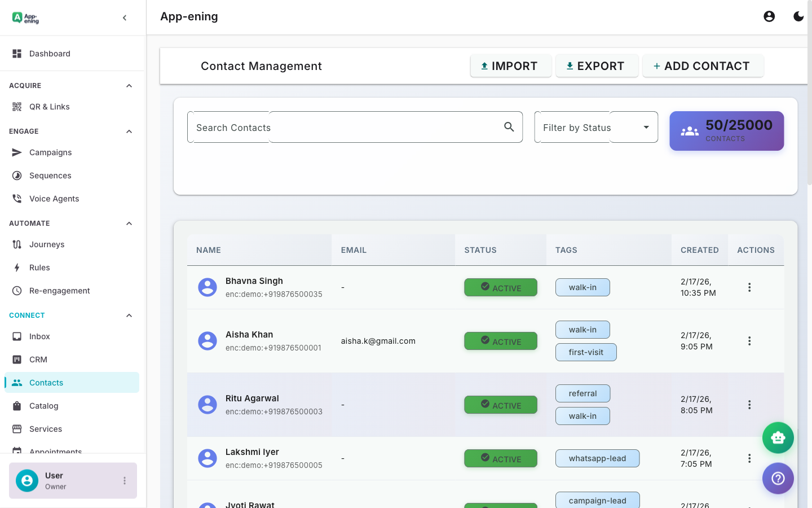This screenshot has height=508, width=812.
Task: Open the Inbox icon under Connect
Action: (16, 336)
